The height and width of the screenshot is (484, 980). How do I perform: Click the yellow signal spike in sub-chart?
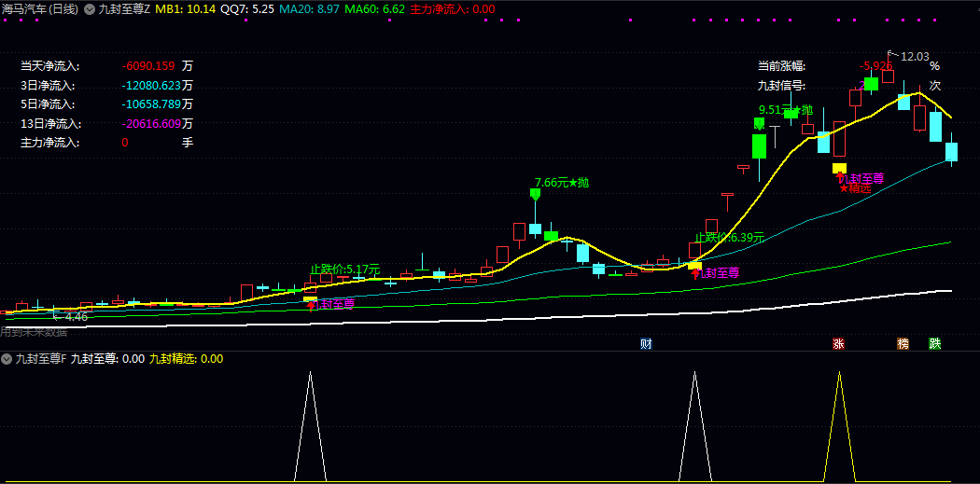839,426
